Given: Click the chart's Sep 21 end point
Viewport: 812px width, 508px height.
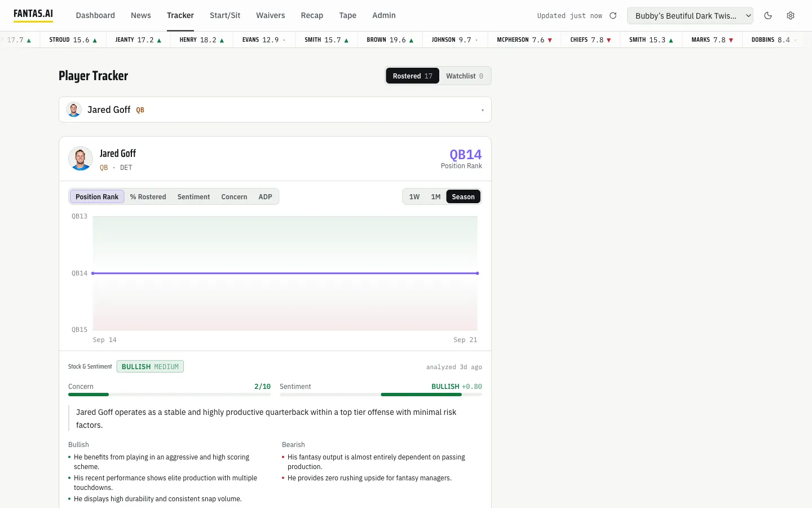Looking at the screenshot, I should point(478,273).
